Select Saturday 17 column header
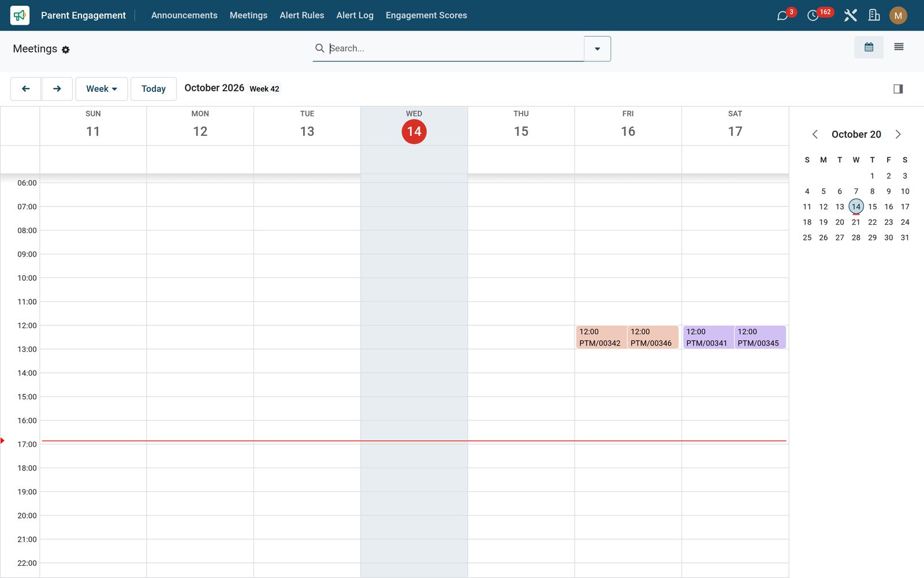 coord(735,125)
